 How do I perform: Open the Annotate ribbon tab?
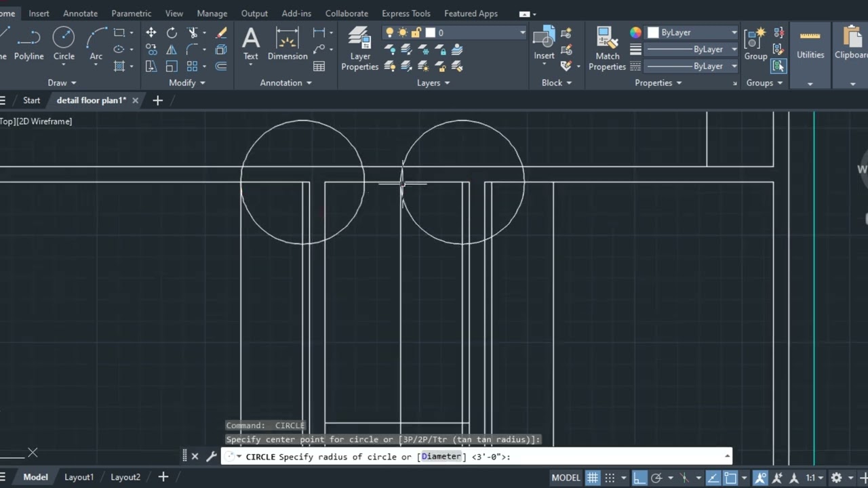click(80, 14)
